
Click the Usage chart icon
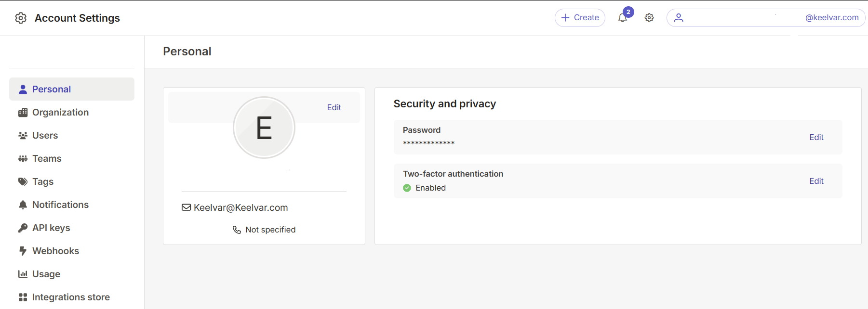click(x=23, y=274)
